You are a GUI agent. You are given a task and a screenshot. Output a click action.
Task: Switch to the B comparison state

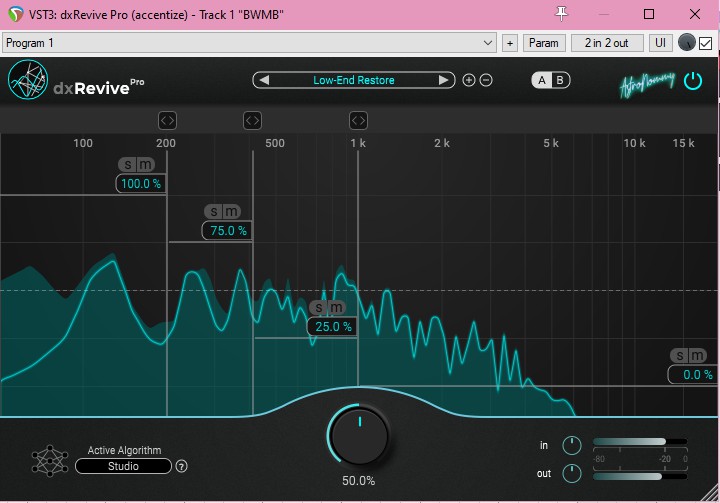tap(560, 80)
